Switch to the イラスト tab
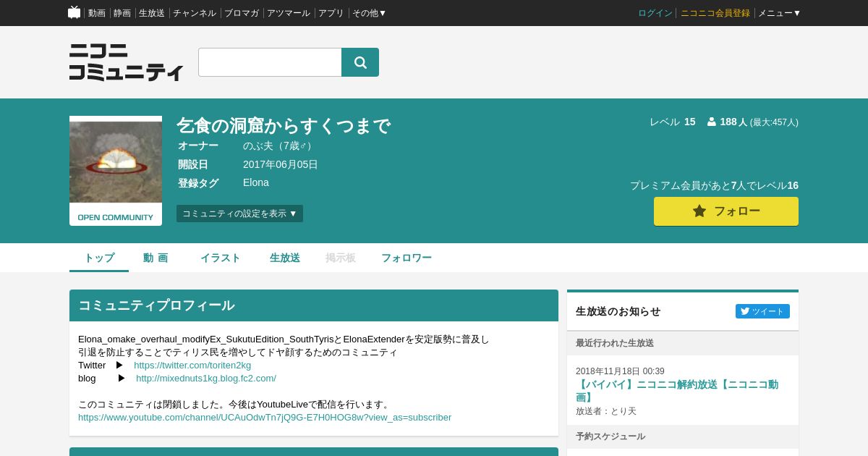Viewport: 868px width, 456px height. pos(220,258)
